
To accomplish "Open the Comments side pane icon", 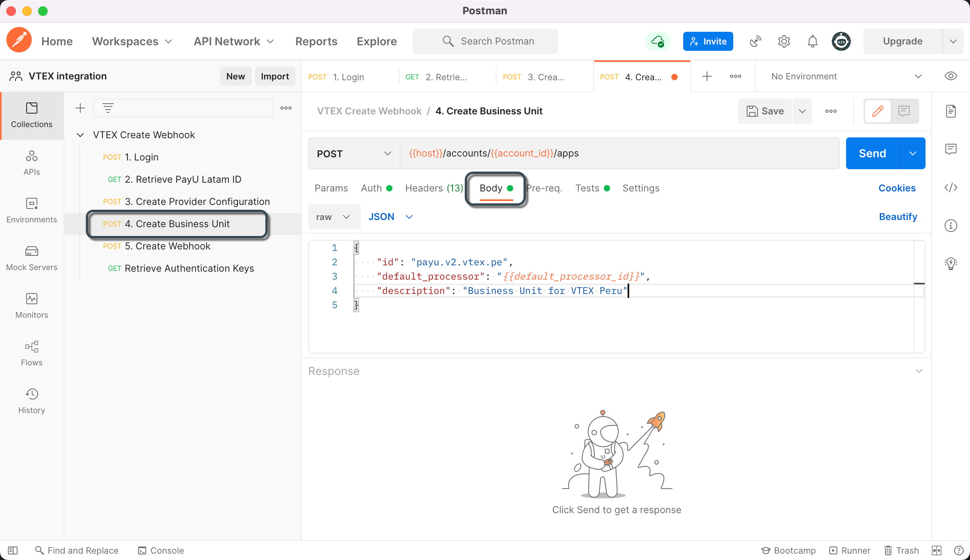I will (x=951, y=149).
